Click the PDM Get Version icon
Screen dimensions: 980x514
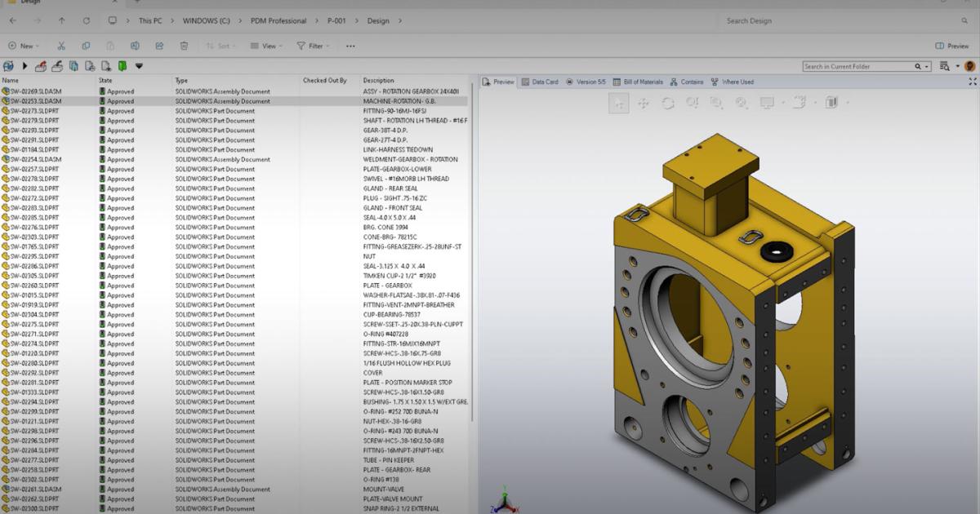(x=90, y=66)
